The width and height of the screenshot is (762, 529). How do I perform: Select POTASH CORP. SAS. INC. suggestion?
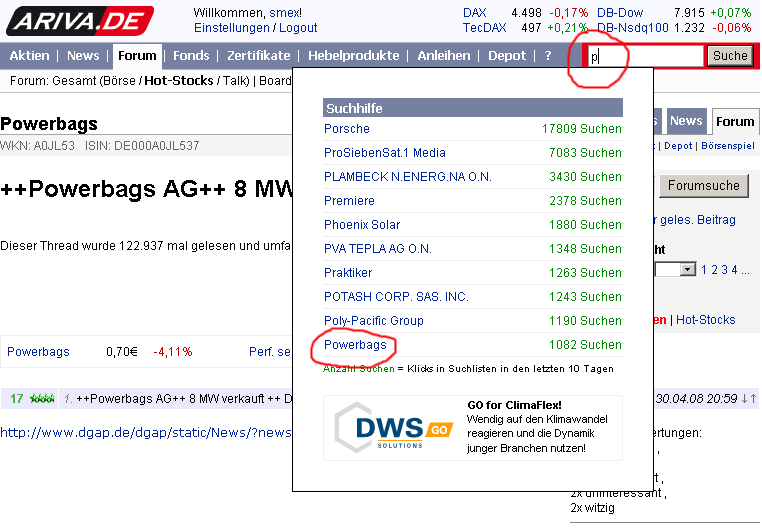[x=396, y=297]
